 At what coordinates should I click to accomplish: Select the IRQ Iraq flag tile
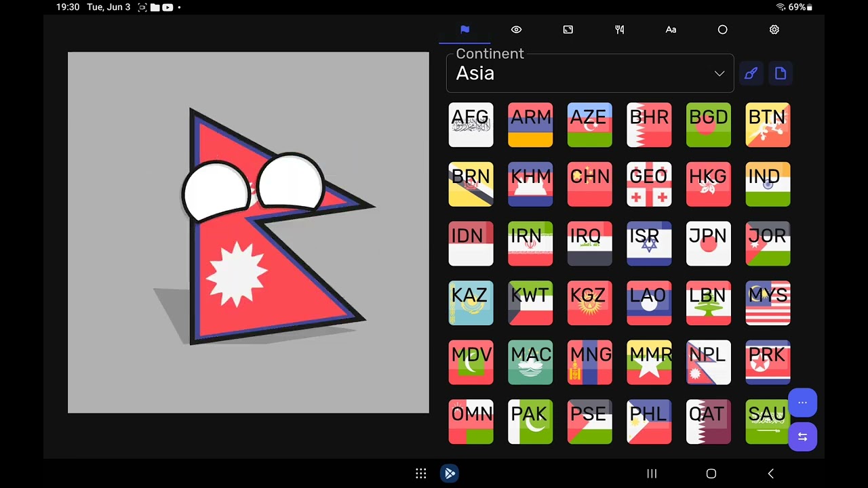coord(590,243)
